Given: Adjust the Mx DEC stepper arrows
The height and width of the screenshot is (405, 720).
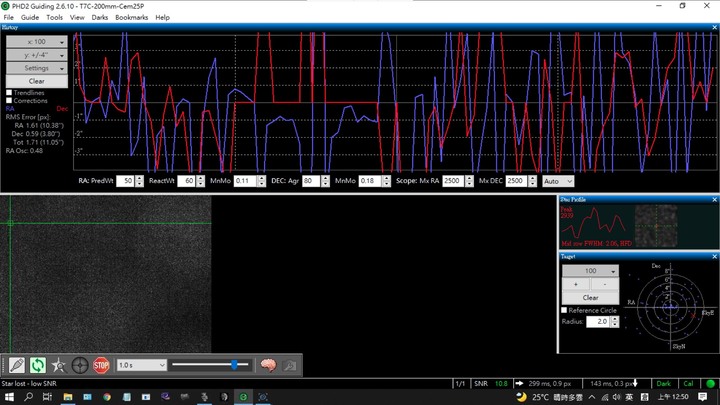Looking at the screenshot, I should pos(532,181).
